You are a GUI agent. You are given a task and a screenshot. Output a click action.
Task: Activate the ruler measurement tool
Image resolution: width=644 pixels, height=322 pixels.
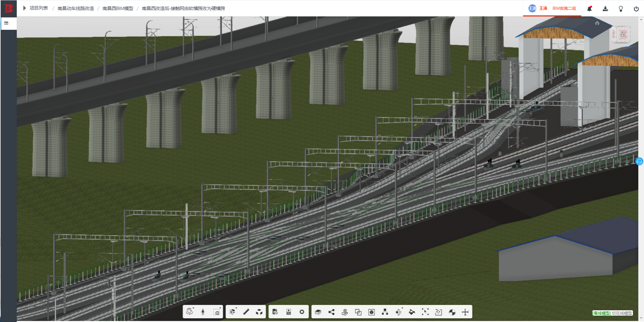pos(246,312)
